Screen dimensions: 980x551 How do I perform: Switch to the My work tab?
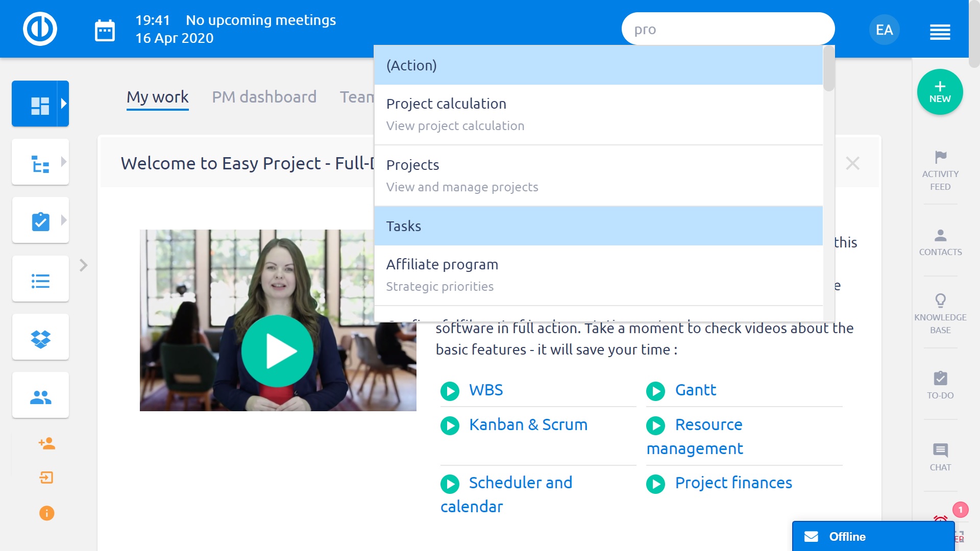click(x=157, y=97)
